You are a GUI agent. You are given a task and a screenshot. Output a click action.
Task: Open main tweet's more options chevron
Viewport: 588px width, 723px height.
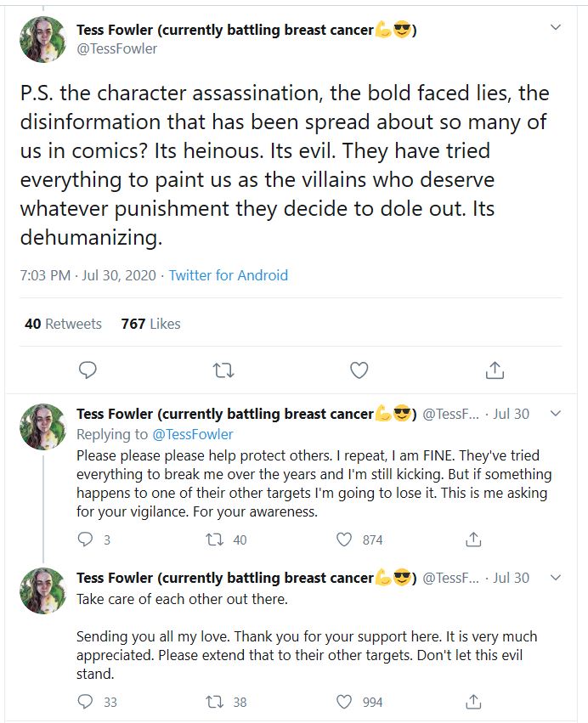[556, 28]
